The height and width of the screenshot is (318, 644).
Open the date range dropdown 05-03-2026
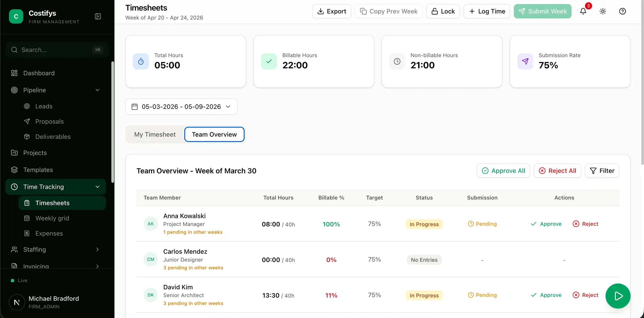tap(181, 107)
